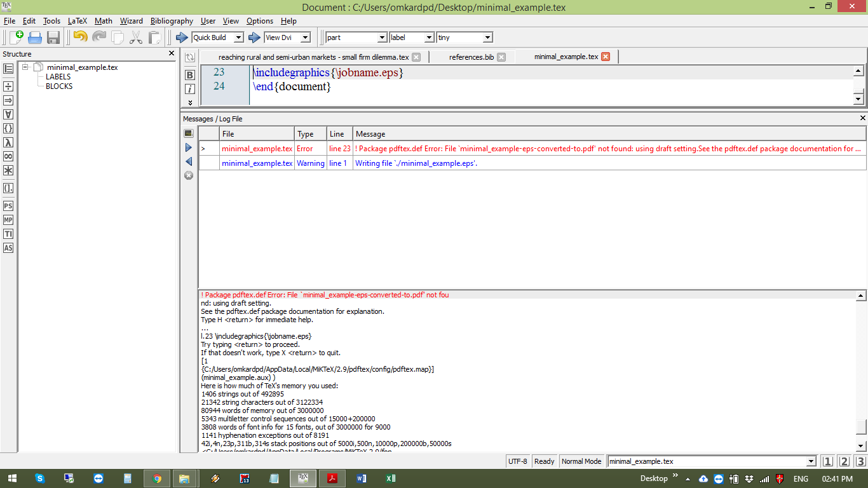The image size is (868, 488).
Task: Show the Structure view icon in sidebar
Action: [8, 69]
